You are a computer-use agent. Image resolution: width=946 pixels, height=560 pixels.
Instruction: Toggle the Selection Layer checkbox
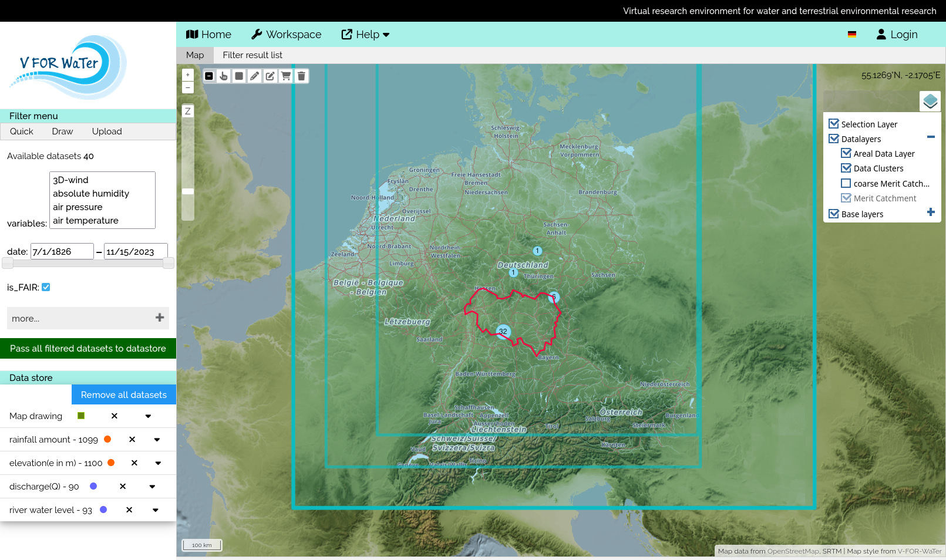click(x=834, y=124)
